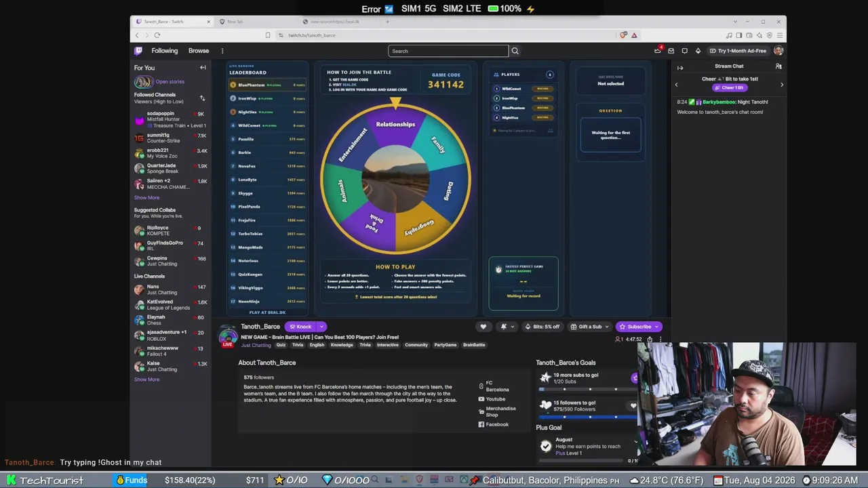This screenshot has height=488, width=868.
Task: Open the user profile avatar menu
Action: 778,51
